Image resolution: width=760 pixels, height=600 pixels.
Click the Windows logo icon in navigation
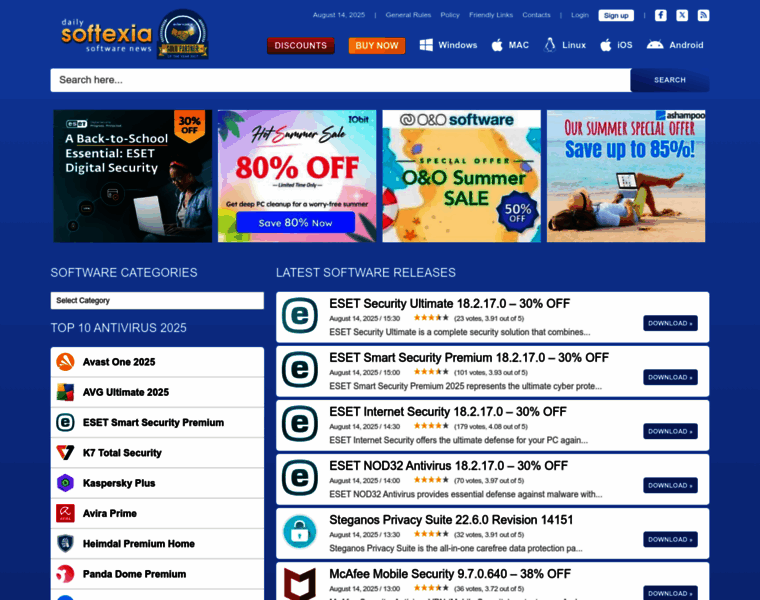tap(426, 45)
